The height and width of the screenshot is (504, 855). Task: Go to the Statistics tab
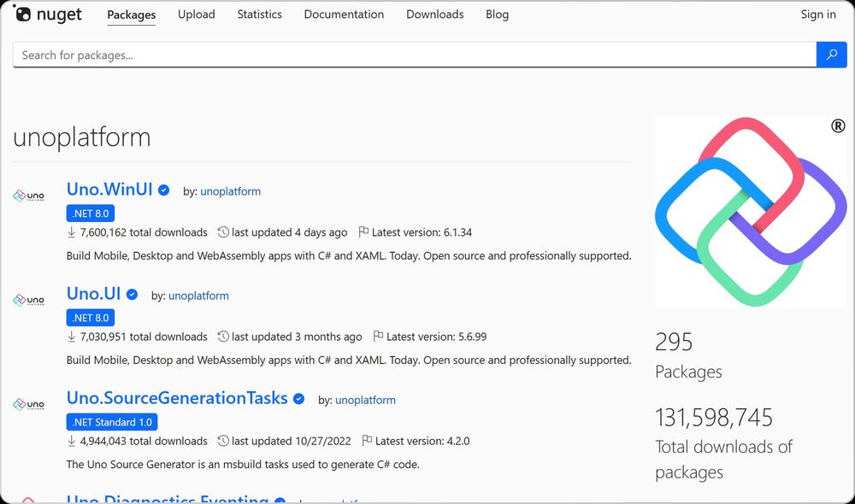pyautogui.click(x=260, y=15)
